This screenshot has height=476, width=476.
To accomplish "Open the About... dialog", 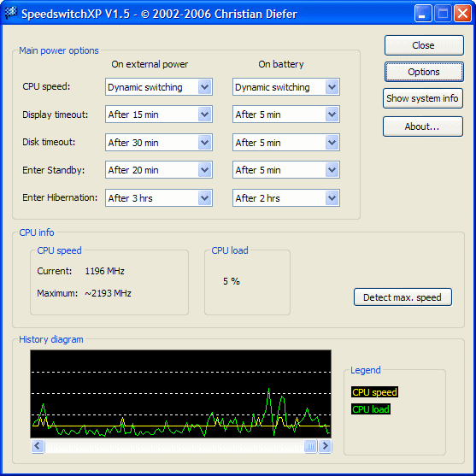I will [422, 126].
